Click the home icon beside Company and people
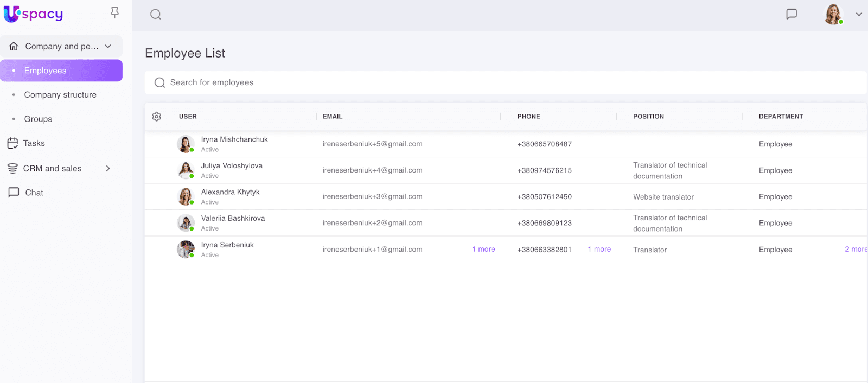This screenshot has height=383, width=868. point(14,47)
